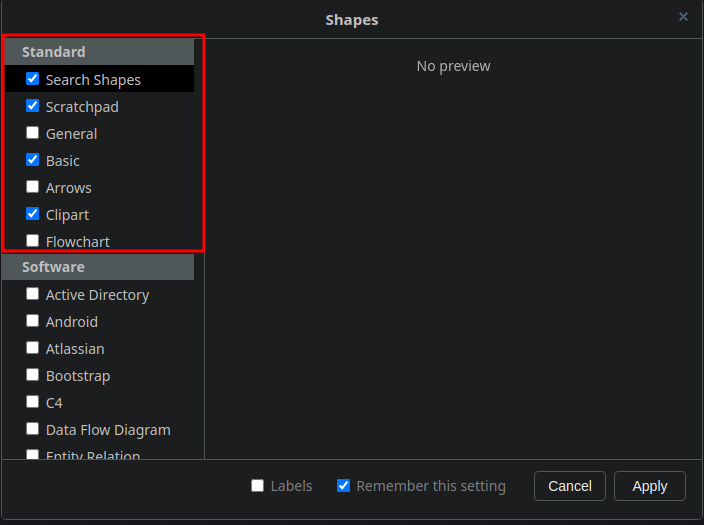Enable the Bootstrap checkbox
Viewport: 704px width, 525px height.
(33, 375)
